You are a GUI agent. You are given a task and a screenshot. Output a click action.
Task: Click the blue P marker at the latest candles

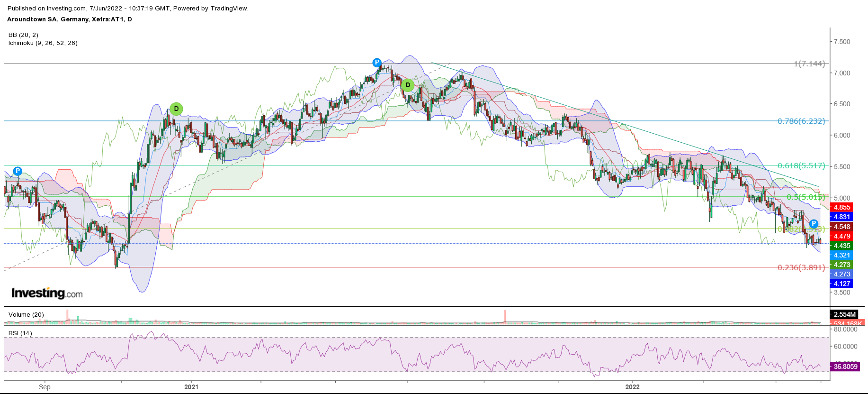click(814, 224)
